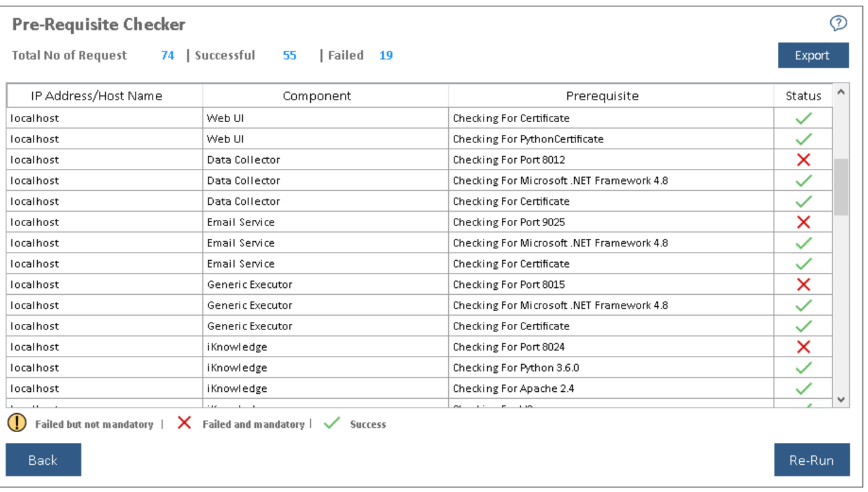Click the help question mark icon

pos(838,23)
